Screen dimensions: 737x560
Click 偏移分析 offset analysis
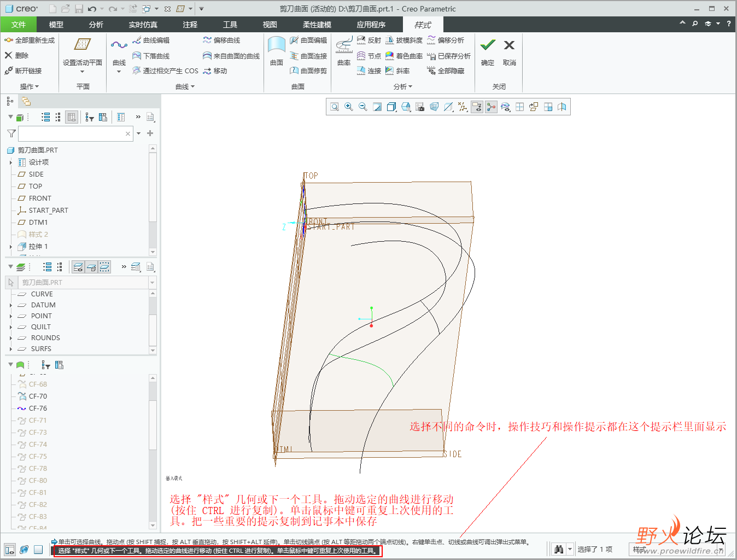coord(446,40)
